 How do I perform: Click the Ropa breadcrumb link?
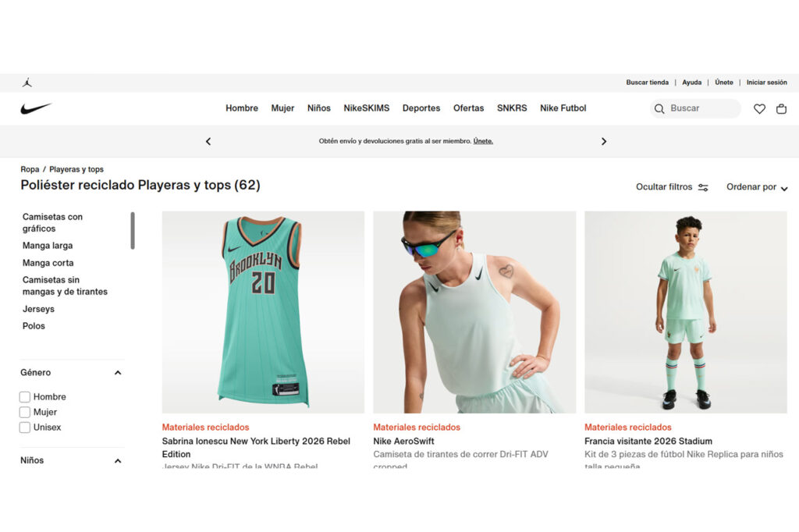30,169
